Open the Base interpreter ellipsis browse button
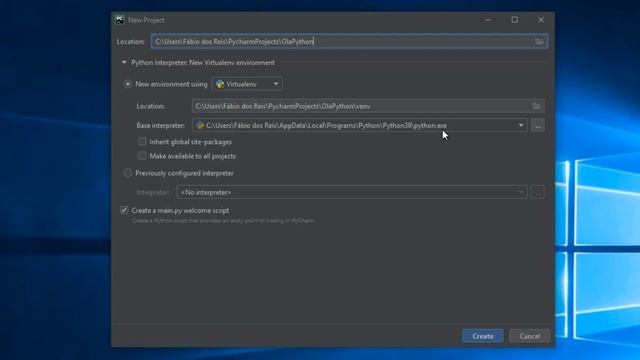This screenshot has width=640, height=360. click(x=538, y=126)
